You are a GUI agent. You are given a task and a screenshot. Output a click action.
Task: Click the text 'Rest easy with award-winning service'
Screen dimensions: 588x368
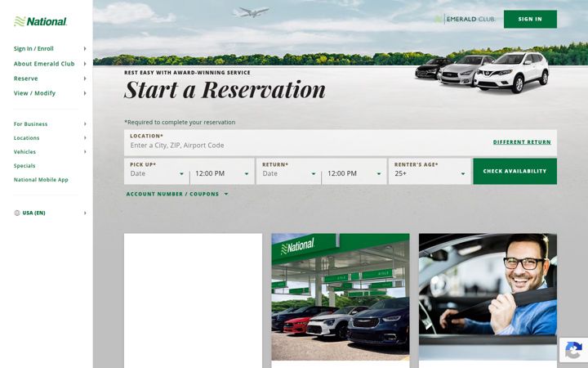click(187, 73)
